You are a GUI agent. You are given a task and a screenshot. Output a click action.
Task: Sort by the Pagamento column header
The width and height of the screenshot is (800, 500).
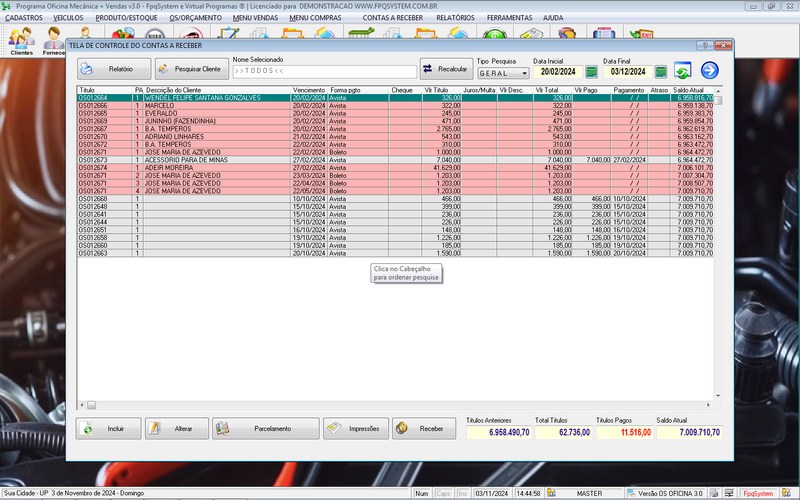point(629,90)
